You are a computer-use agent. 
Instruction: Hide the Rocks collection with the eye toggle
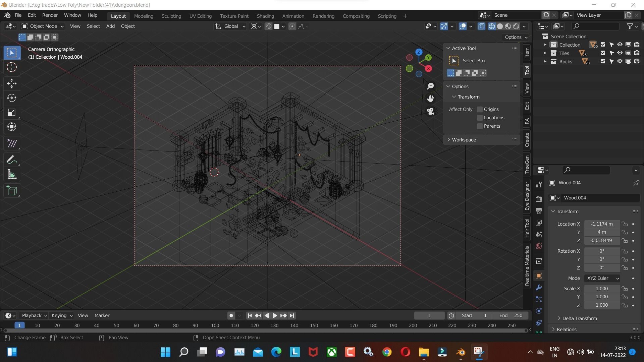point(620,61)
